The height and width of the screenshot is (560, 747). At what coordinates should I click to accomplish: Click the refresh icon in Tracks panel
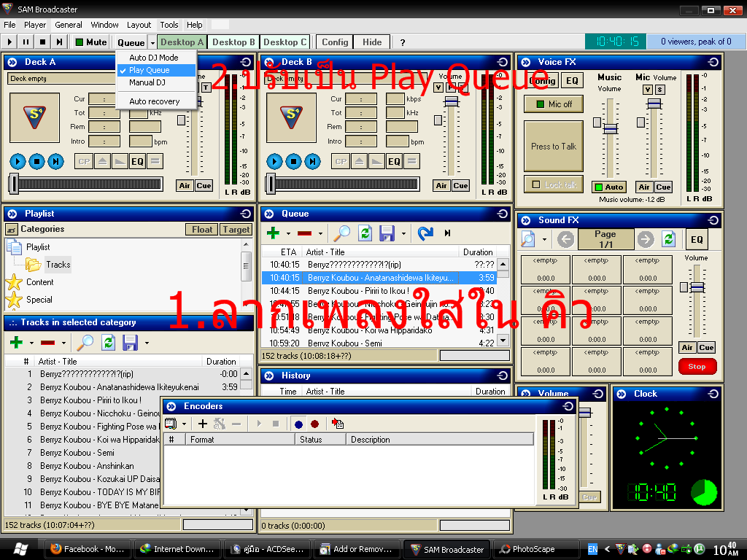(108, 343)
